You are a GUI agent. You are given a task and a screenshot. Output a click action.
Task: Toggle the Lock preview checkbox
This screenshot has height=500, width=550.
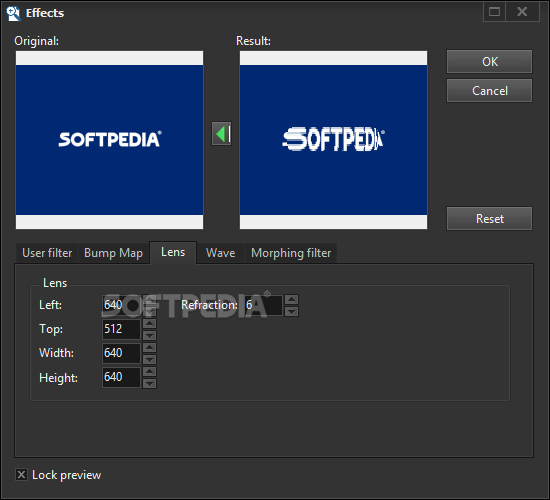[x=21, y=475]
